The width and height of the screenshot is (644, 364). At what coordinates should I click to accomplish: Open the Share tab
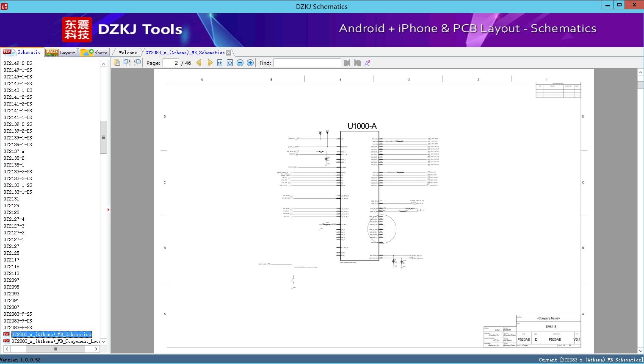[94, 53]
